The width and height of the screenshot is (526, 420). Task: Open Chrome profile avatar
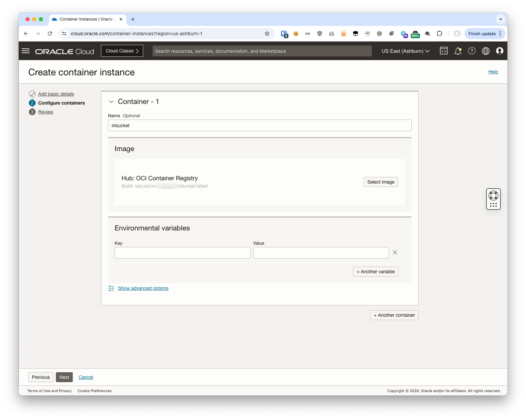[x=457, y=34]
